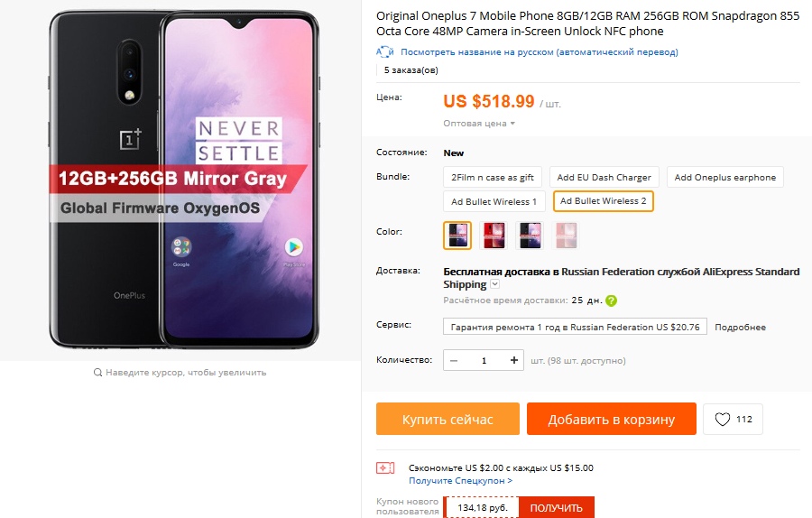This screenshot has width=812, height=518.
Task: Choose the pale pink color swatch
Action: (566, 236)
